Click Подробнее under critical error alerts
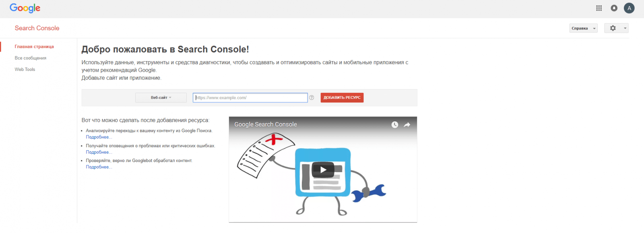 click(99, 152)
